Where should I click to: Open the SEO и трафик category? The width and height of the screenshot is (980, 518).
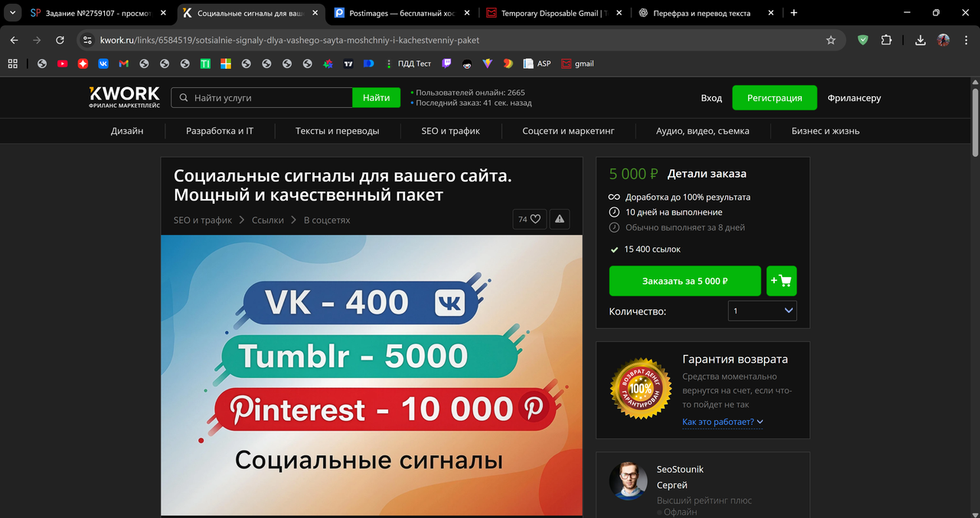(x=451, y=131)
